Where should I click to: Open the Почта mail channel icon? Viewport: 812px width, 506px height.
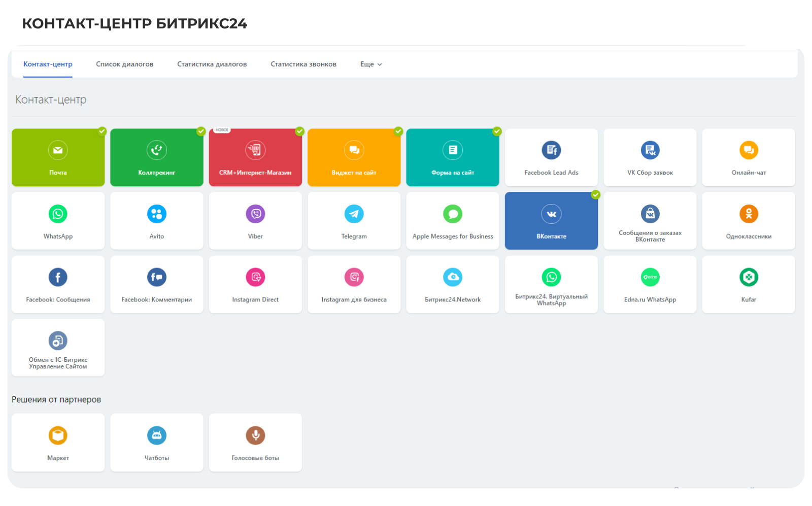click(x=58, y=150)
